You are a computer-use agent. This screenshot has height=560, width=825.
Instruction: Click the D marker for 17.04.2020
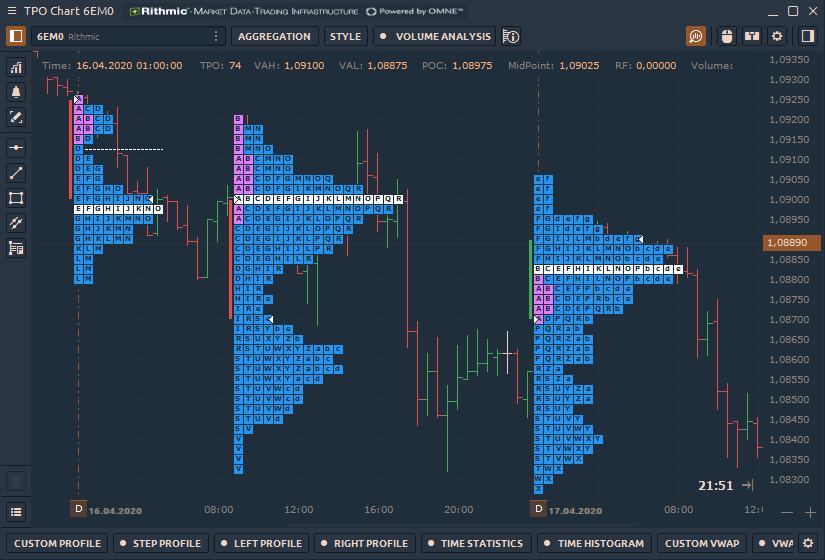coord(538,509)
